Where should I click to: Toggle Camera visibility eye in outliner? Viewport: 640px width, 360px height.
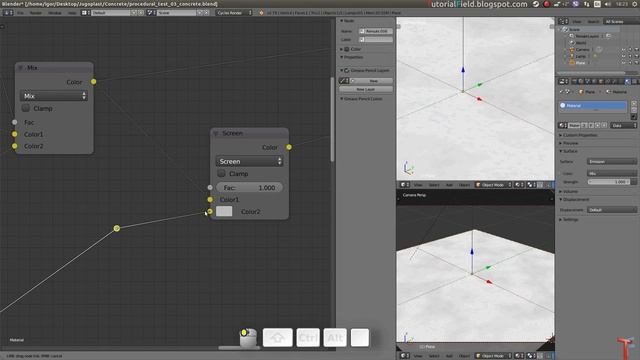click(x=623, y=49)
